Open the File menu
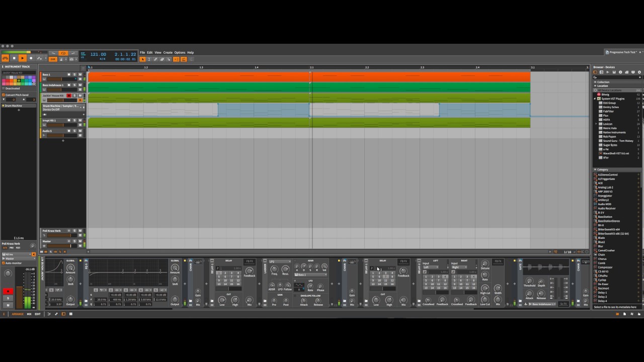644x362 pixels. (142, 52)
